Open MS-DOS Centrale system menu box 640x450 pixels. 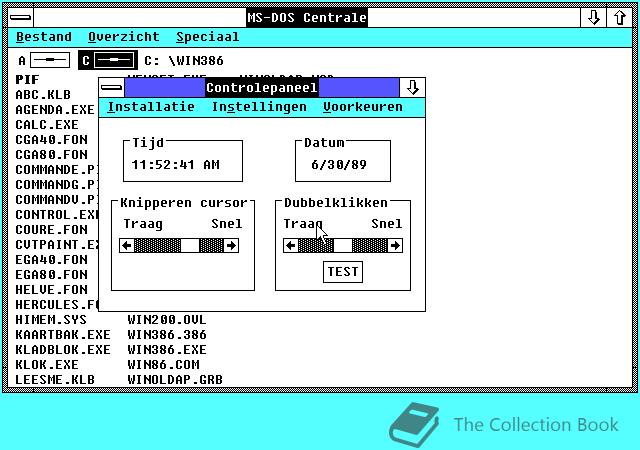coord(20,17)
